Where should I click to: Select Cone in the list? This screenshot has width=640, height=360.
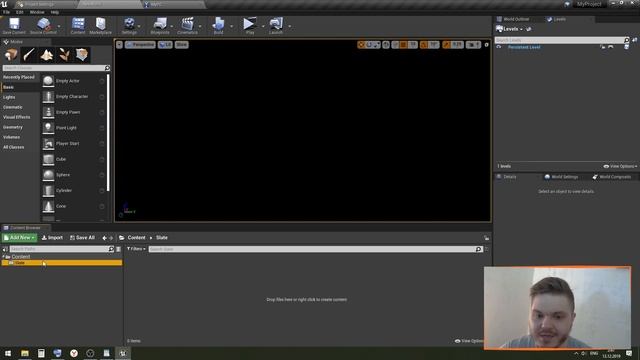[74, 206]
